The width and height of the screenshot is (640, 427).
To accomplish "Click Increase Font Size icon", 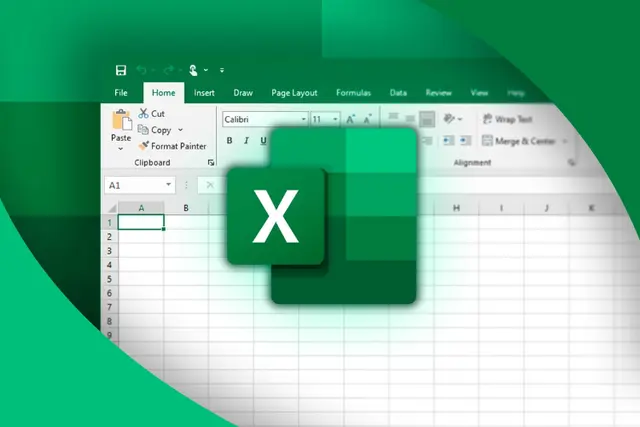I will [350, 119].
